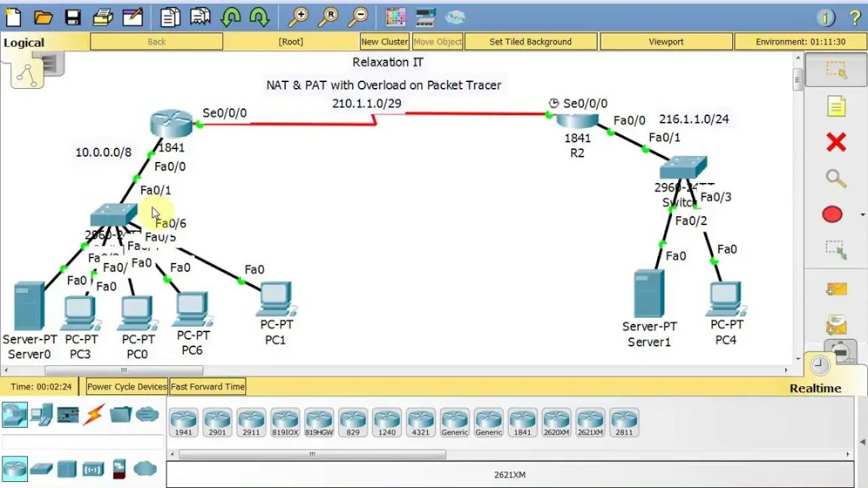Click the cloud icon in the top toolbar

pos(455,17)
